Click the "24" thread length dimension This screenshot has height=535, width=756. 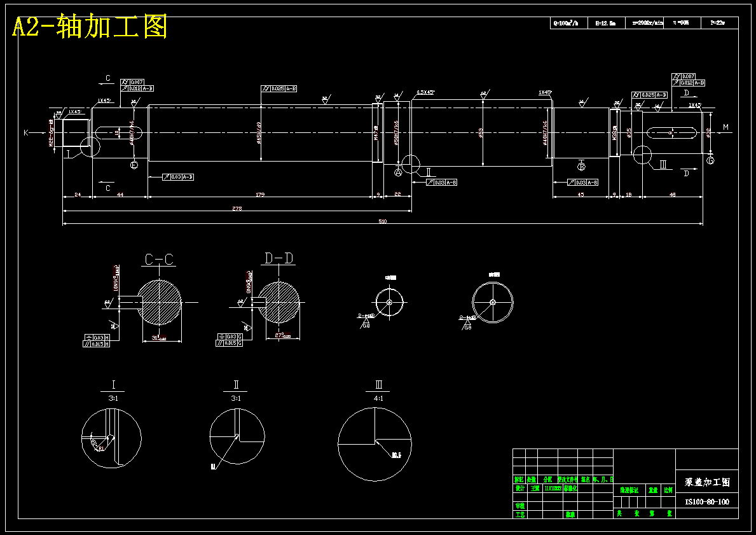coord(77,195)
